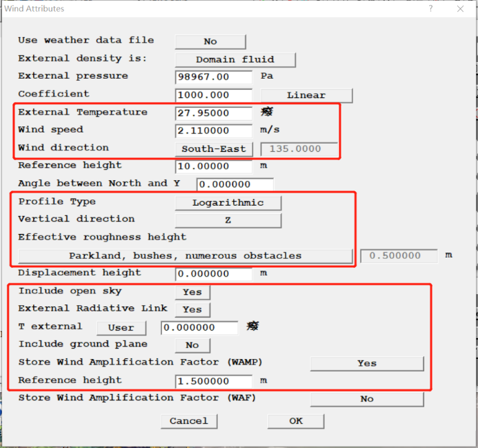Toggle Store Wind Amplification Factor (WAF) No

[x=367, y=399]
